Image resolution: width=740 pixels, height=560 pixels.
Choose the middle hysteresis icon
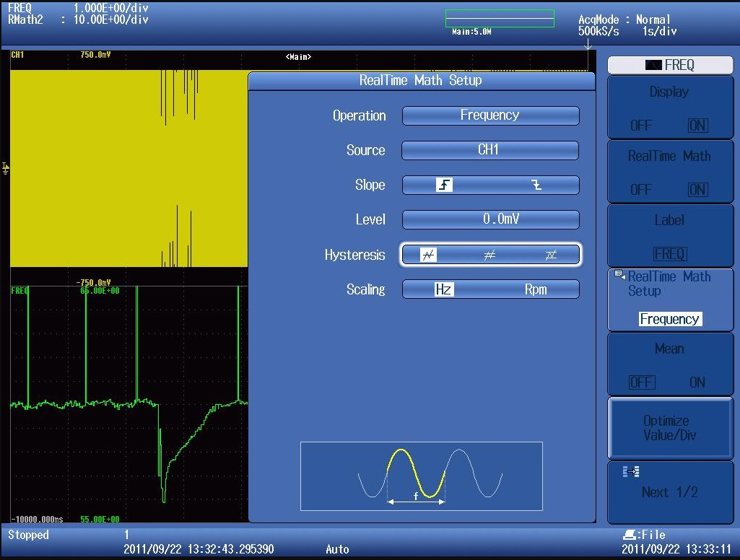point(489,255)
